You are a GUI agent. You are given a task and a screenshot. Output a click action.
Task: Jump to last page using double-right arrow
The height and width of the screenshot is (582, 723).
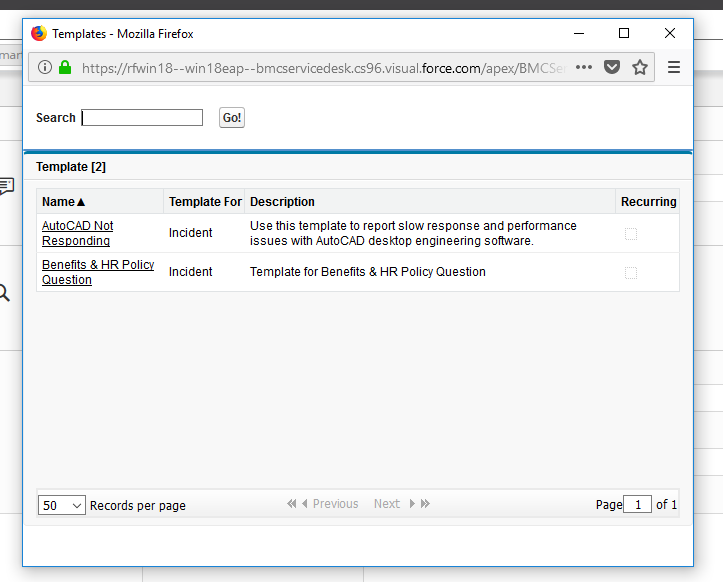click(x=426, y=504)
